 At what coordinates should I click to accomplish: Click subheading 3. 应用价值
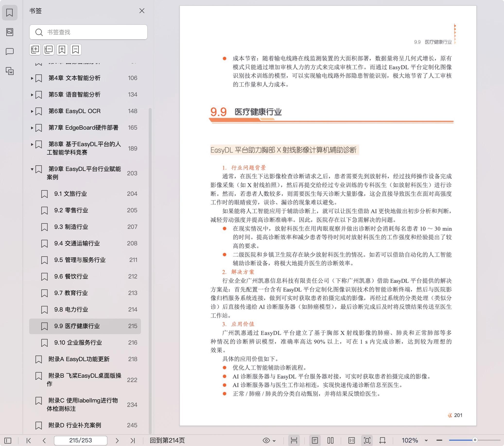[238, 324]
